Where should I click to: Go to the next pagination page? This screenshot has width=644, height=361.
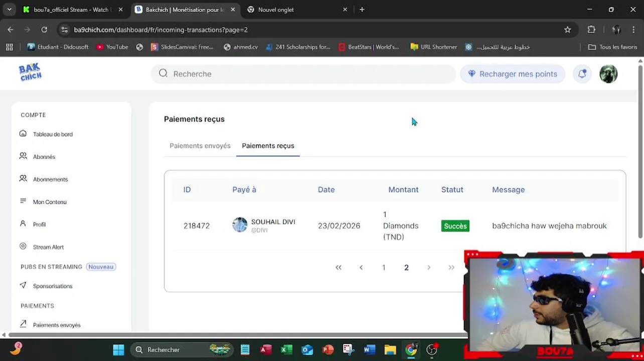tap(429, 267)
